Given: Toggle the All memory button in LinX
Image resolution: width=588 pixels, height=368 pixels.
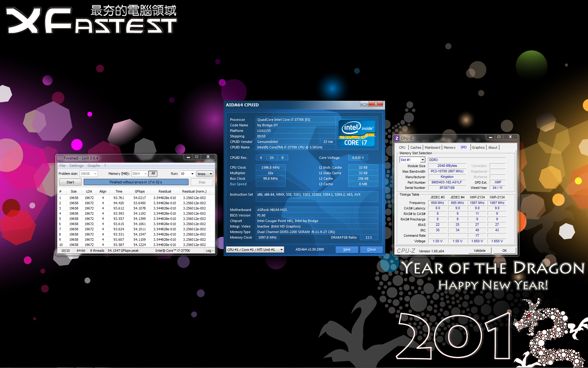Looking at the screenshot, I should (x=153, y=174).
